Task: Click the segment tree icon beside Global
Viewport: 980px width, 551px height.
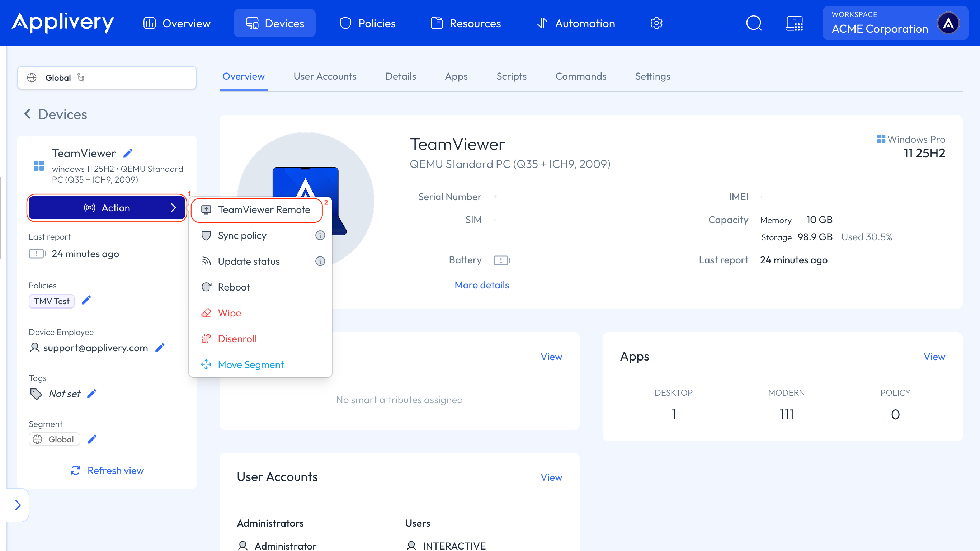Action: [81, 77]
